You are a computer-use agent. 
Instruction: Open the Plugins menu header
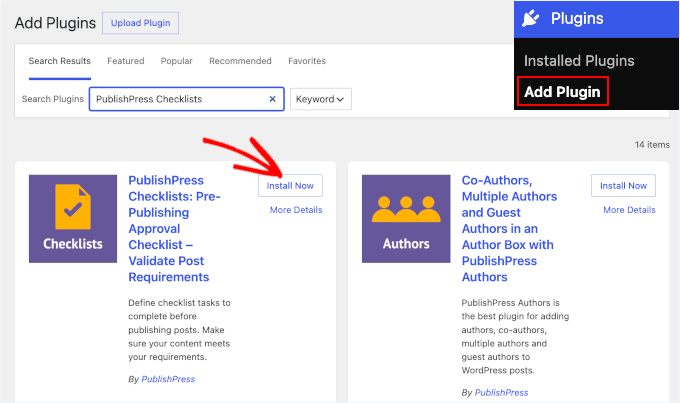coord(596,19)
